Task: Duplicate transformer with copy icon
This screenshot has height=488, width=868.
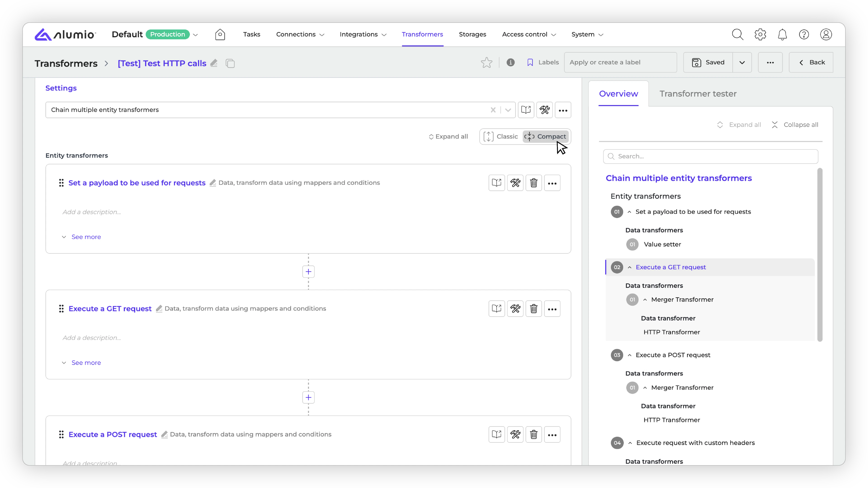Action: 230,63
